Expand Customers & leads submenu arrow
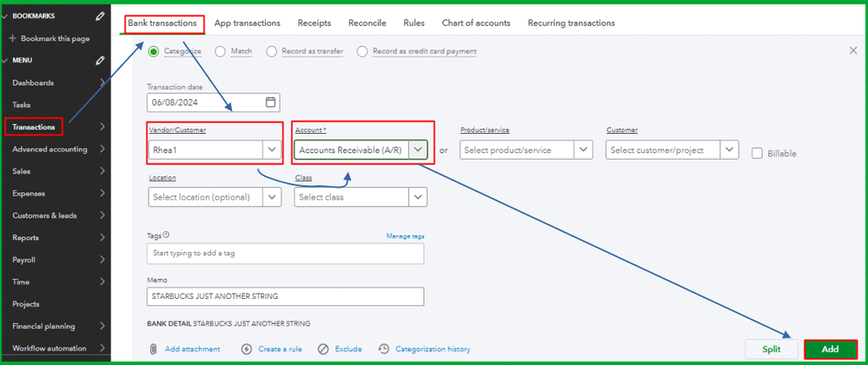868x365 pixels. 103,216
